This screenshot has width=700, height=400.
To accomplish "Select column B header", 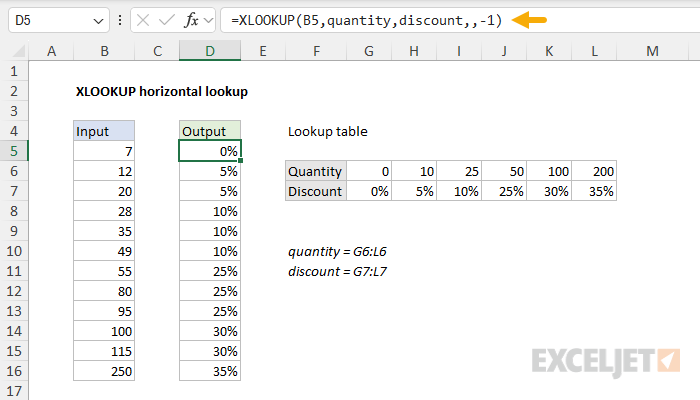I will click(x=104, y=51).
